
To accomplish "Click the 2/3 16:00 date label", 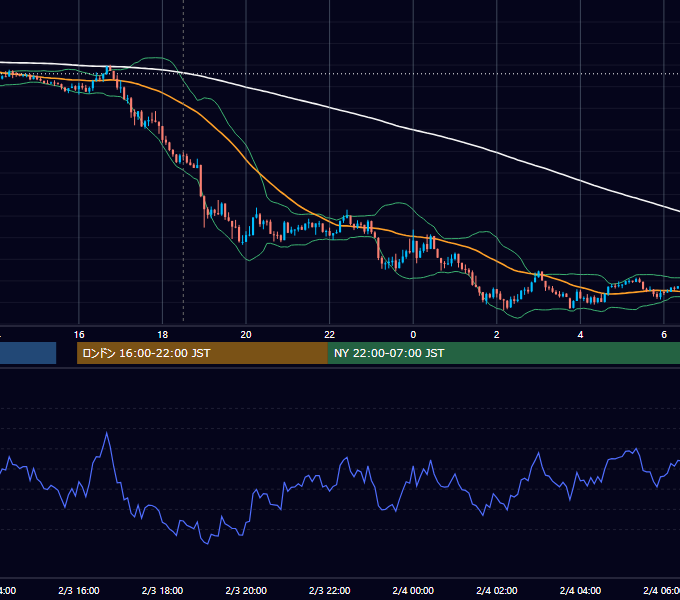I will (x=79, y=590).
